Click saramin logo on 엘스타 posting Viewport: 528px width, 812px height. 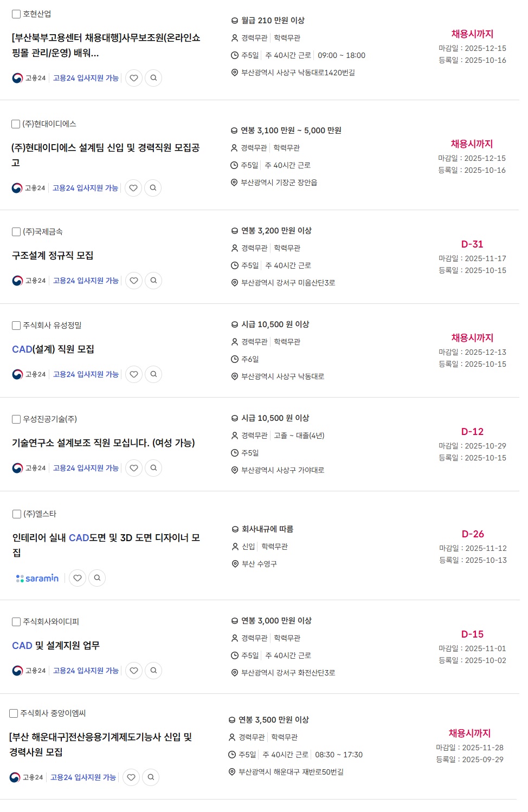37,579
